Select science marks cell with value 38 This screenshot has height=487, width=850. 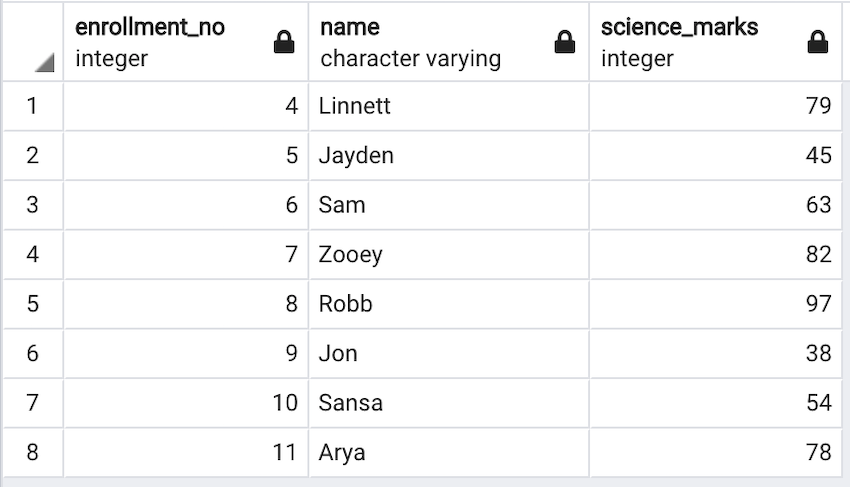[x=715, y=353]
